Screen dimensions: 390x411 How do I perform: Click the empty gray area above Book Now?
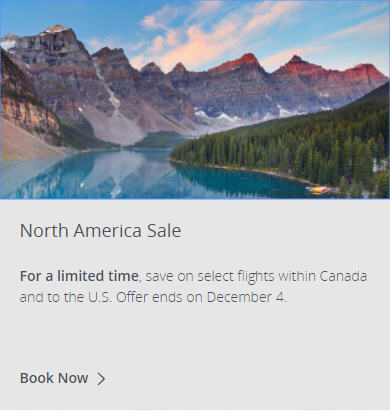coord(195,338)
